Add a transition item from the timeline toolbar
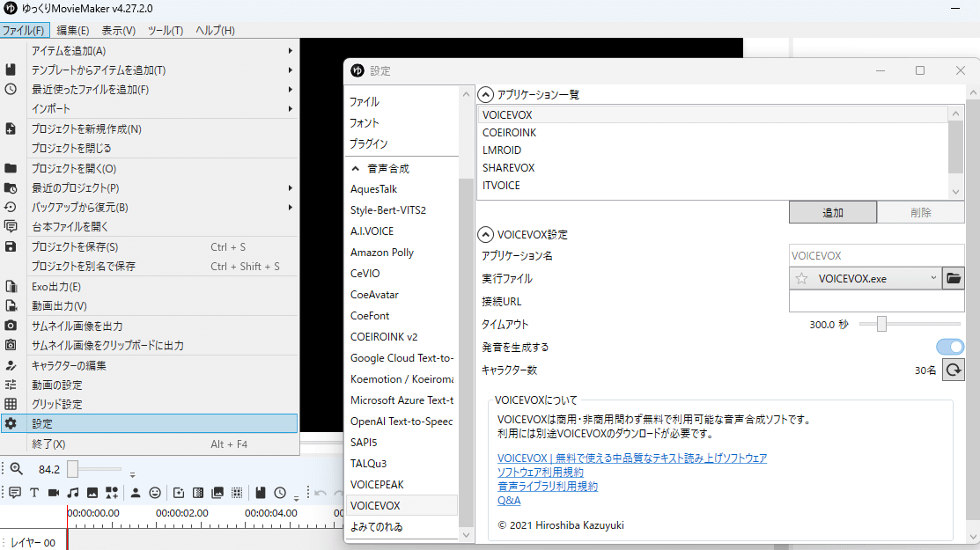 tap(198, 493)
